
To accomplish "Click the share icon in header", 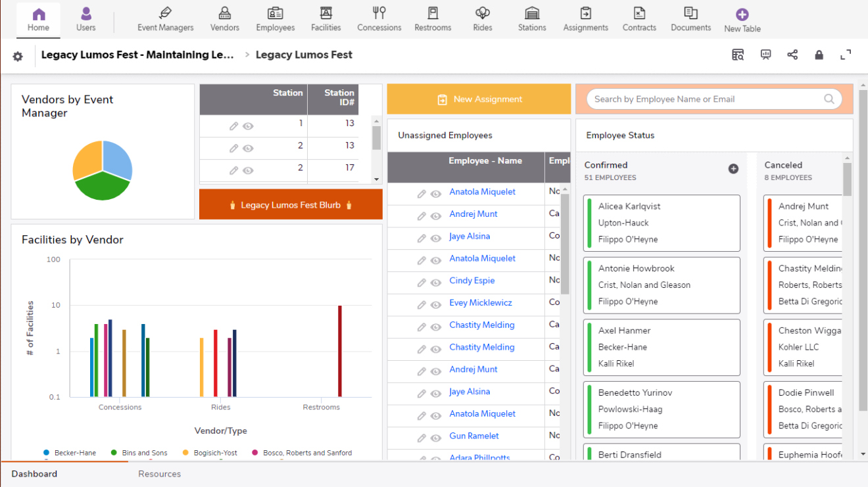I will 792,55.
